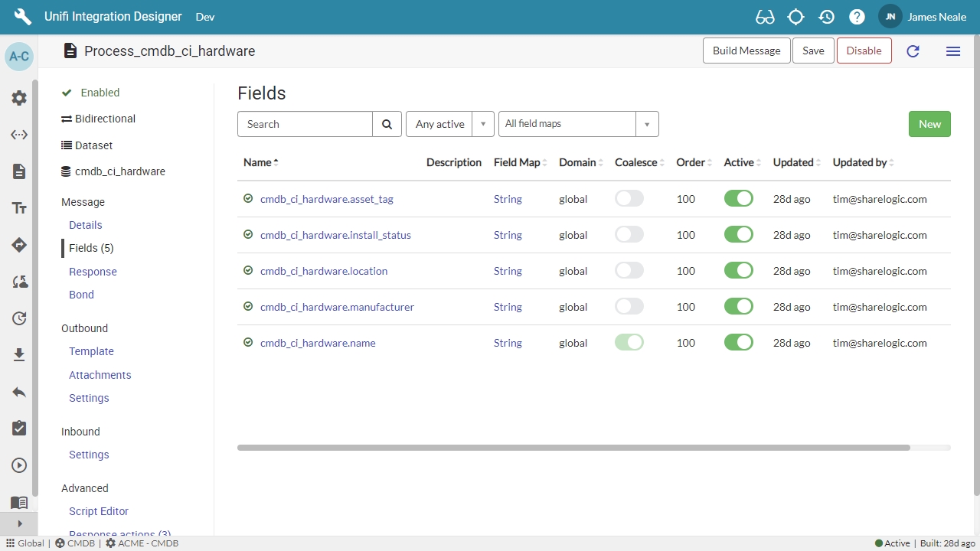Click the download icon in left sidebar
Viewport: 980px width, 551px height.
click(19, 354)
